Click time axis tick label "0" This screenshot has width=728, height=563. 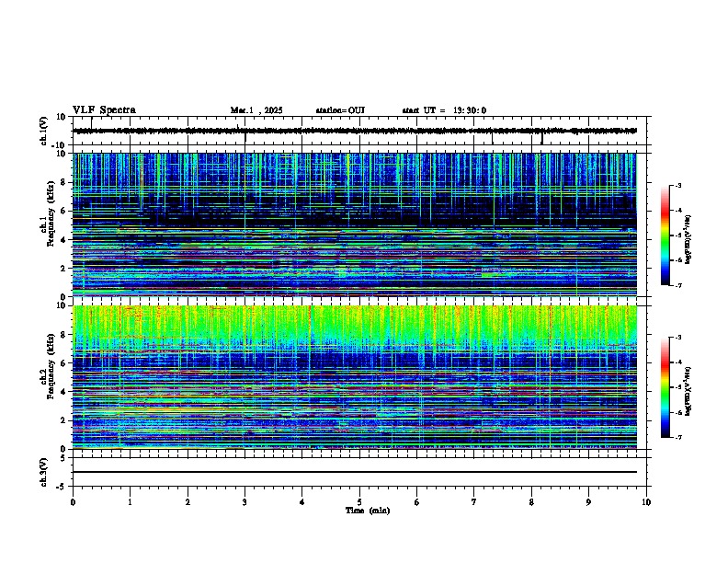(x=73, y=502)
